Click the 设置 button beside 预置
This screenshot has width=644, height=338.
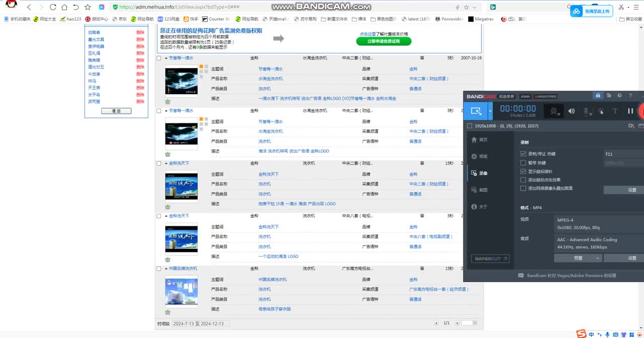[x=624, y=258]
